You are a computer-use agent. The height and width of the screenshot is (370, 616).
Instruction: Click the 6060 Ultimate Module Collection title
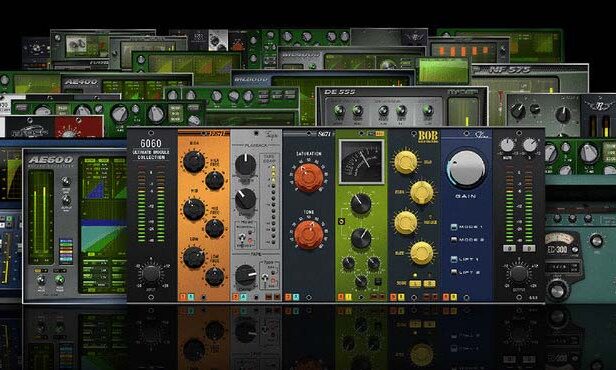click(x=151, y=149)
